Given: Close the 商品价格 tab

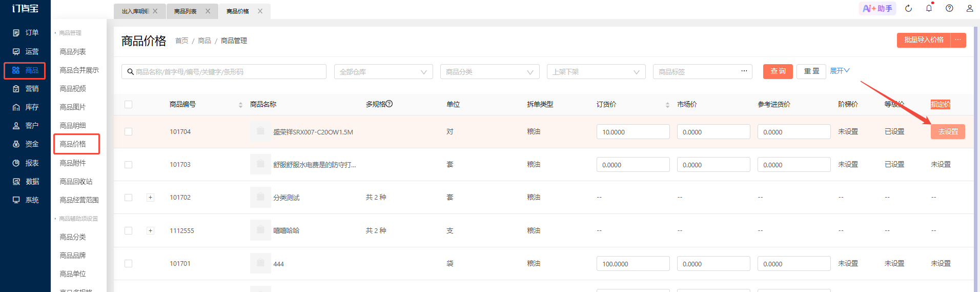Looking at the screenshot, I should click(x=260, y=11).
